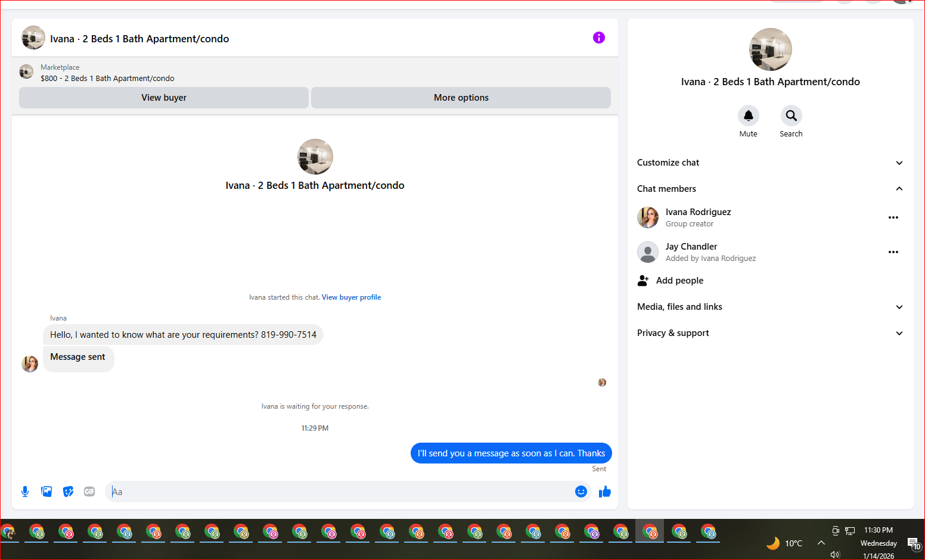The image size is (925, 560).
Task: Click the seen-by avatar indicator
Action: [x=602, y=382]
